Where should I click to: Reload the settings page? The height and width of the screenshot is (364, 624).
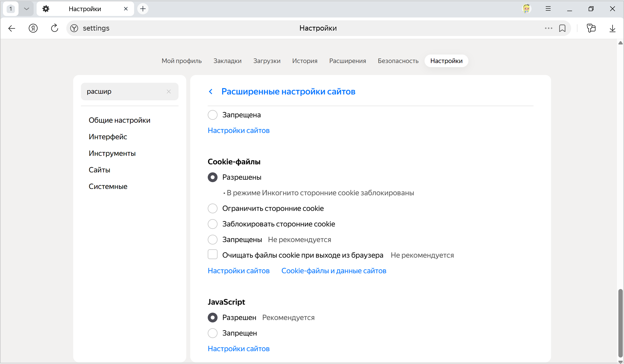(54, 28)
